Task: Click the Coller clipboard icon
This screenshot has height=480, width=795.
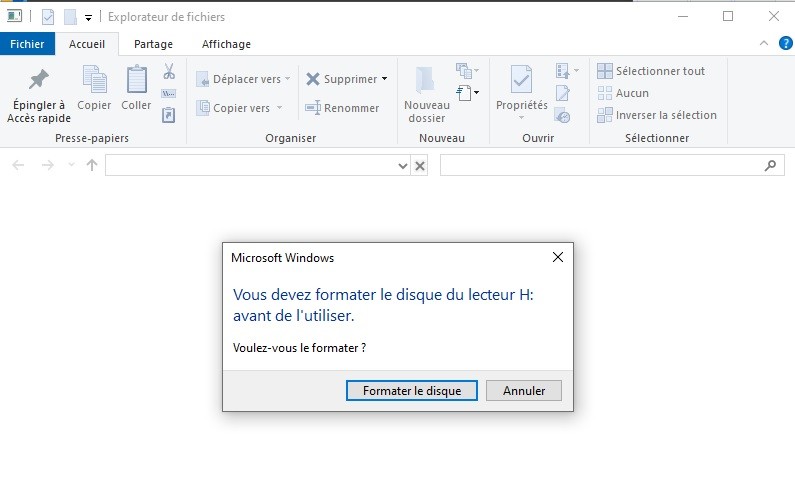Action: [136, 80]
